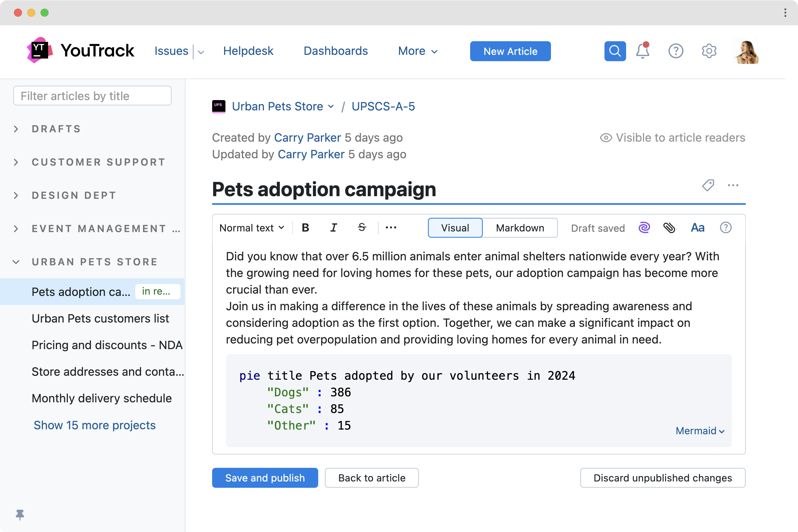Image resolution: width=798 pixels, height=532 pixels.
Task: Attach a file with paperclip icon
Action: tap(669, 228)
